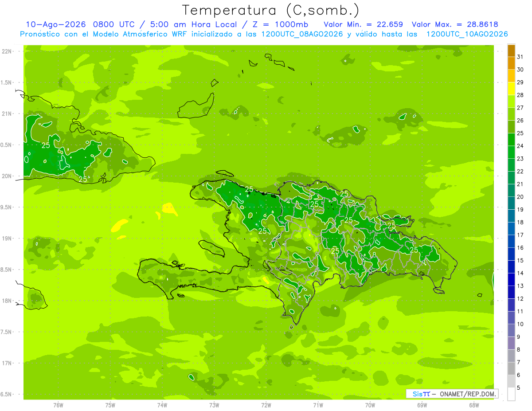Click the "70W" longitude label
Image resolution: width=532 pixels, height=411 pixels.
(x=370, y=405)
